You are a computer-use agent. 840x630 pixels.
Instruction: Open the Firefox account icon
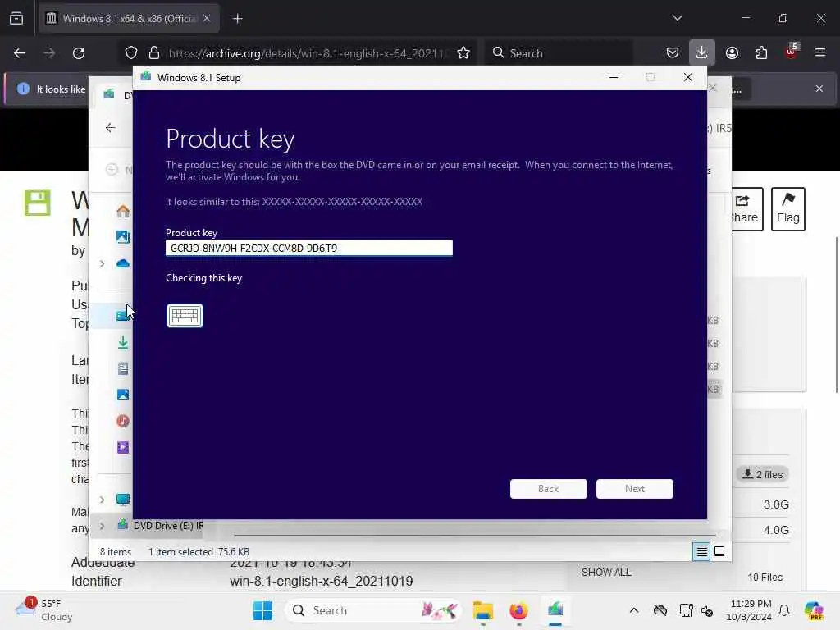pyautogui.click(x=732, y=53)
